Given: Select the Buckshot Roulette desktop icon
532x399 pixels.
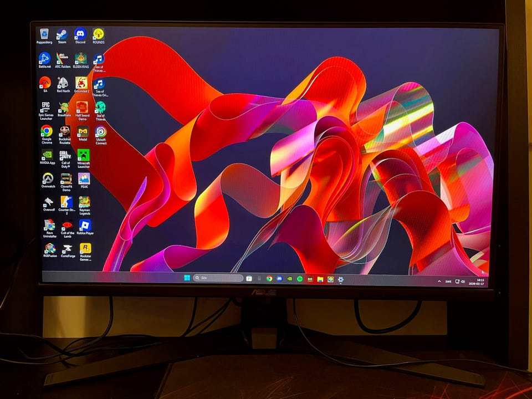Looking at the screenshot, I should point(64,135).
